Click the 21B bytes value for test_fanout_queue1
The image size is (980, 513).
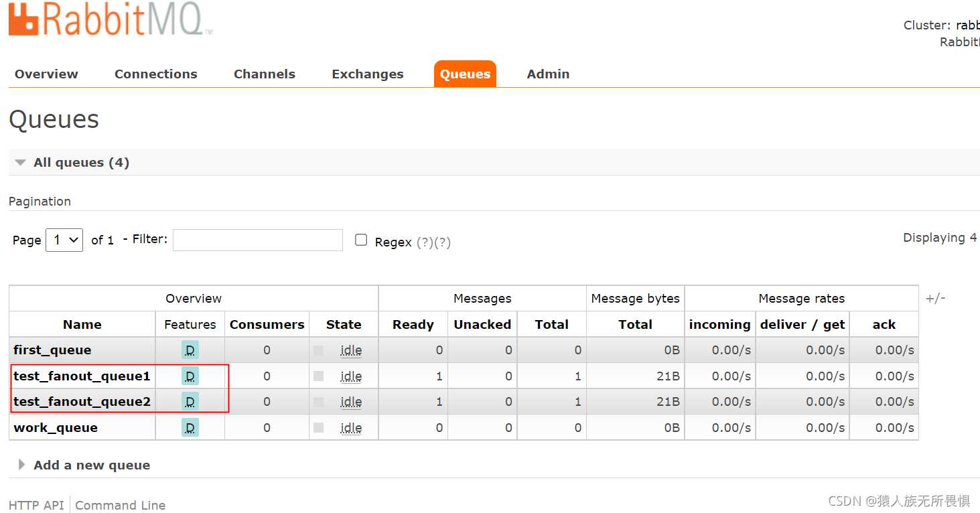click(x=669, y=376)
